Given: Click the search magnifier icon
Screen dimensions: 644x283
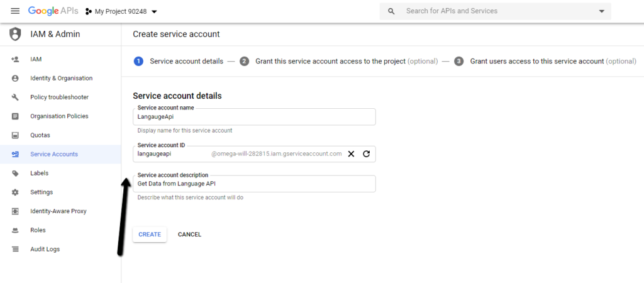Looking at the screenshot, I should point(391,11).
